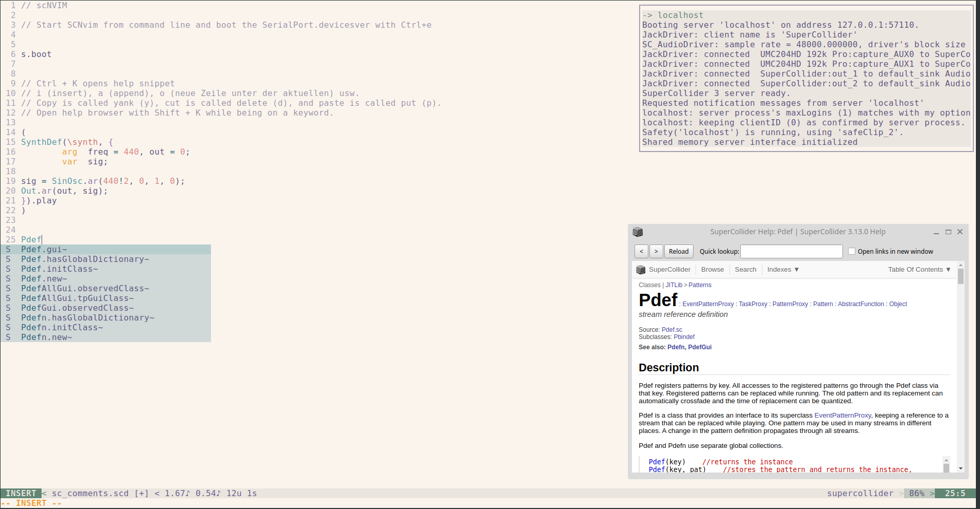Click the SynthDef(\synth line in editor
Image resolution: width=980 pixels, height=509 pixels.
67,142
